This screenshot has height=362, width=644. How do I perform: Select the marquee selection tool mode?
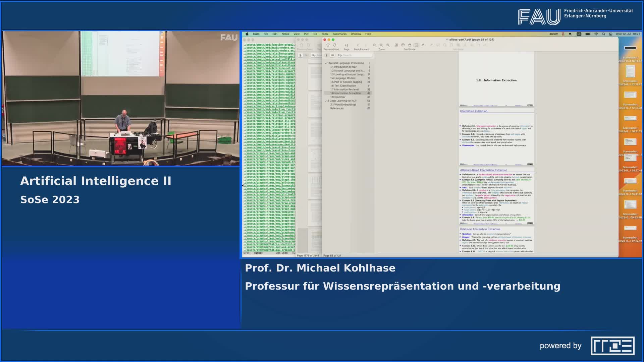click(x=416, y=45)
